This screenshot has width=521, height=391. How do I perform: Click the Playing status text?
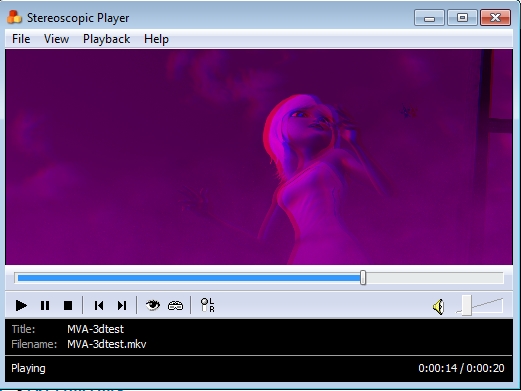coord(28,368)
